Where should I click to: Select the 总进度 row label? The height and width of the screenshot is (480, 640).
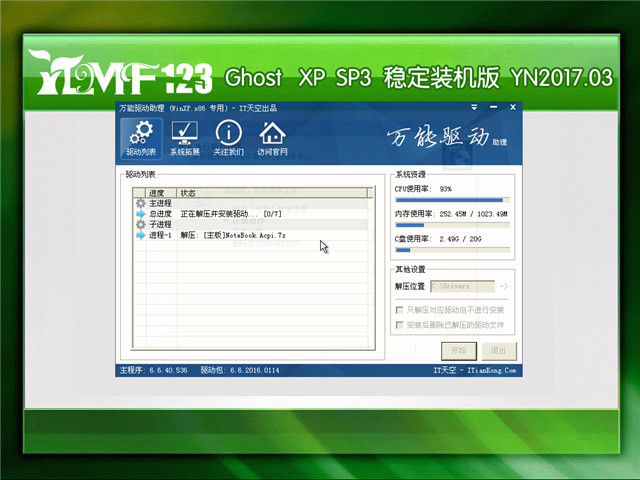pyautogui.click(x=160, y=214)
